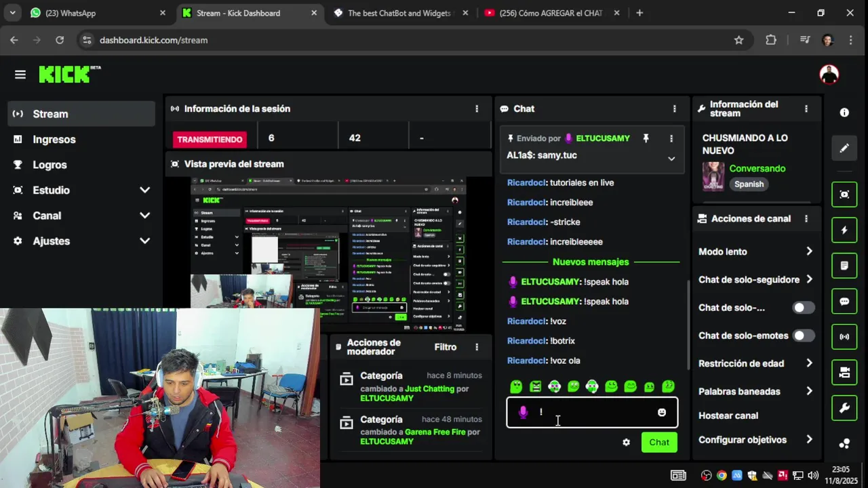The width and height of the screenshot is (868, 488).
Task: Click the Nuevos mensajes divider label
Action: [591, 262]
